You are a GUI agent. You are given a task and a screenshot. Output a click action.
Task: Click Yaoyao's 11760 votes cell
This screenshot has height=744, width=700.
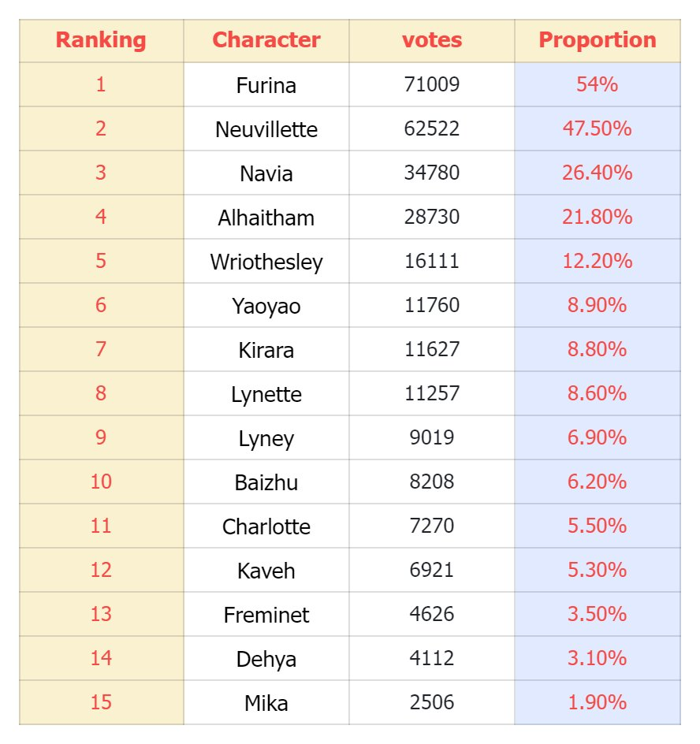click(432, 305)
